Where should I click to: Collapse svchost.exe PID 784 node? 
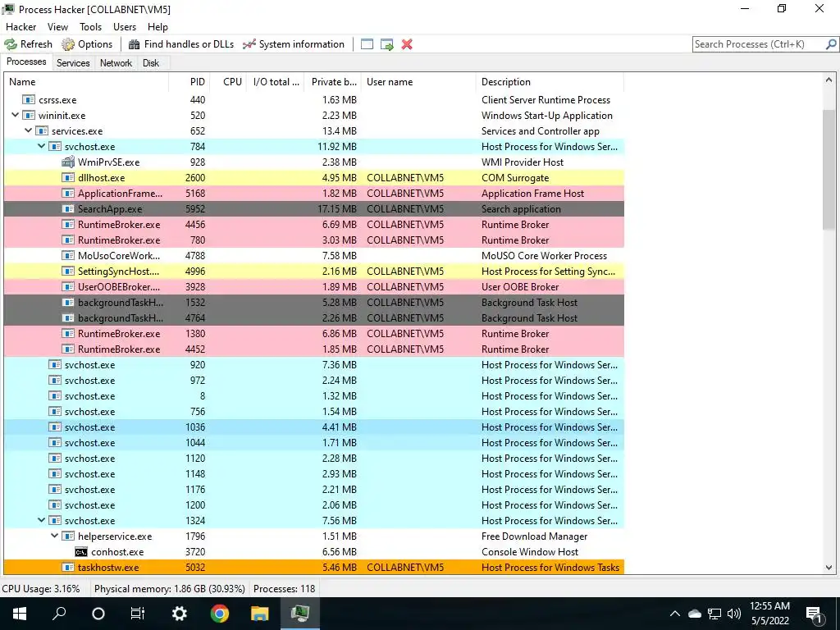tap(41, 146)
